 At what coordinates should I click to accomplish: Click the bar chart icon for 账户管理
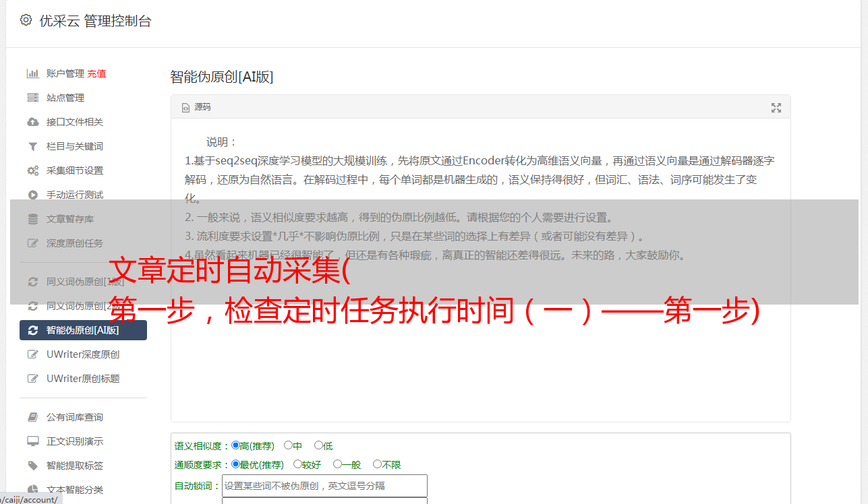click(32, 73)
